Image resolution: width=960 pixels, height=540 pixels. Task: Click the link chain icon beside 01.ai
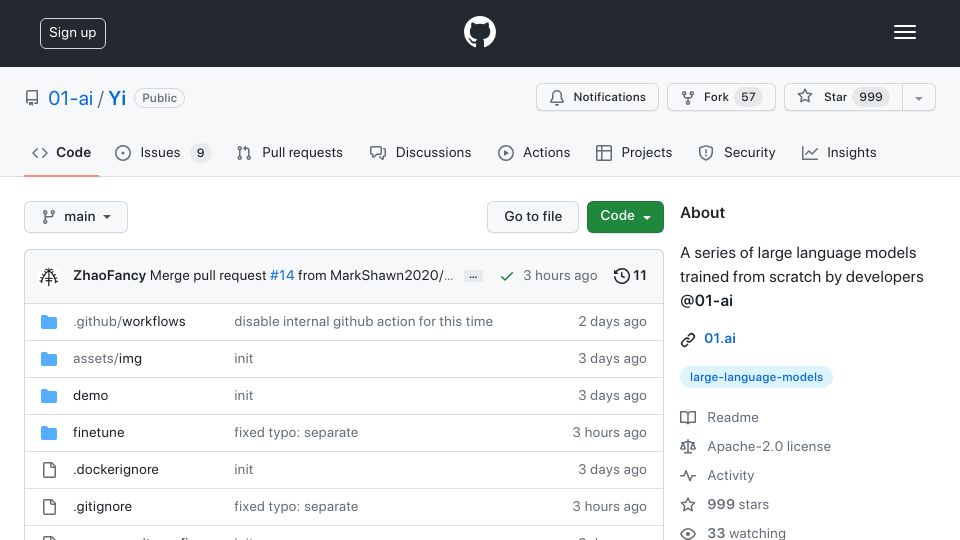(688, 339)
